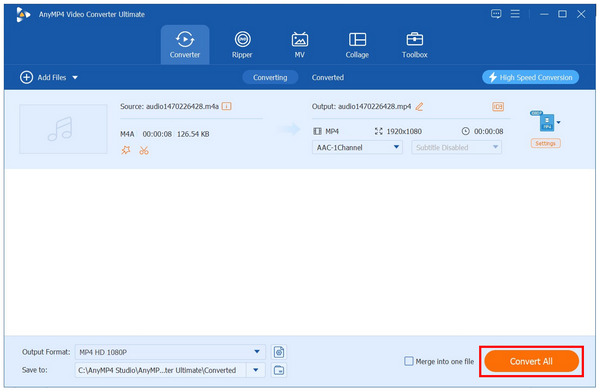Viewport: 600px width, 392px height.
Task: Click the output duration 00:00:08 beside the clock icon
Action: tap(489, 131)
